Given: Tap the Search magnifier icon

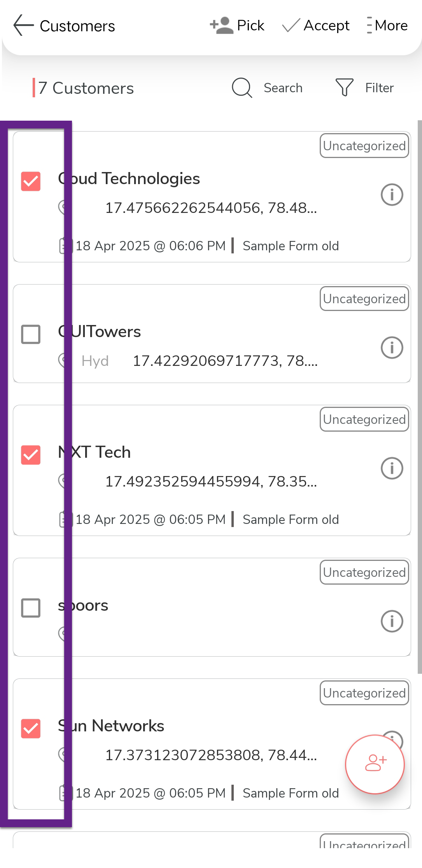Looking at the screenshot, I should point(242,88).
